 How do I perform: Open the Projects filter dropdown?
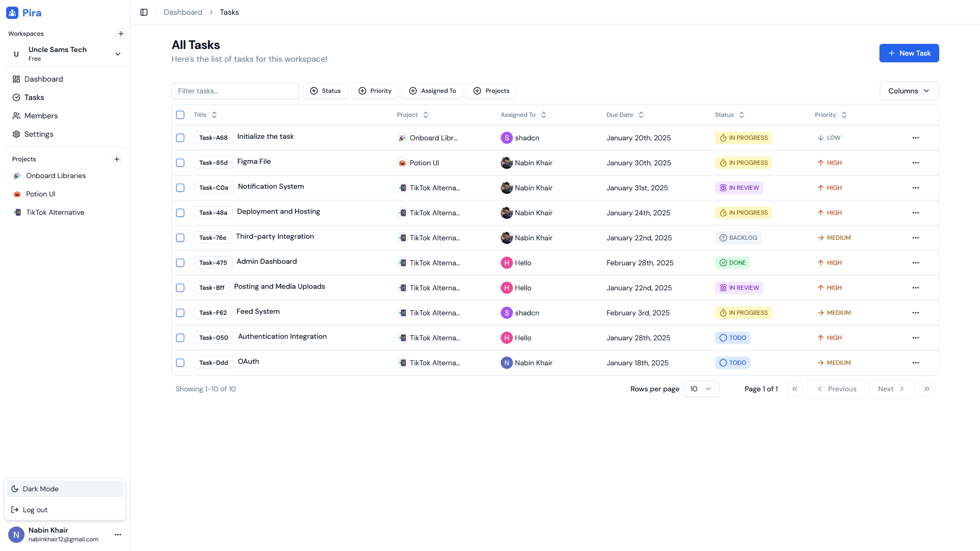(x=491, y=91)
